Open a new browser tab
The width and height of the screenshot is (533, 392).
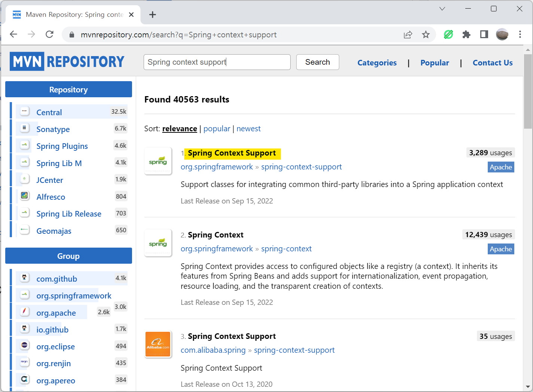tap(152, 15)
